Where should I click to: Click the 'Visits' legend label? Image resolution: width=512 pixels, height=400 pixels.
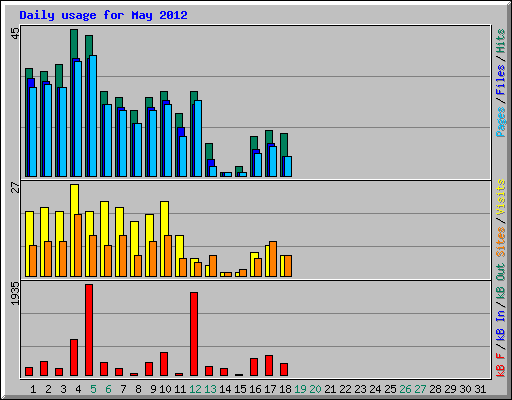point(501,197)
